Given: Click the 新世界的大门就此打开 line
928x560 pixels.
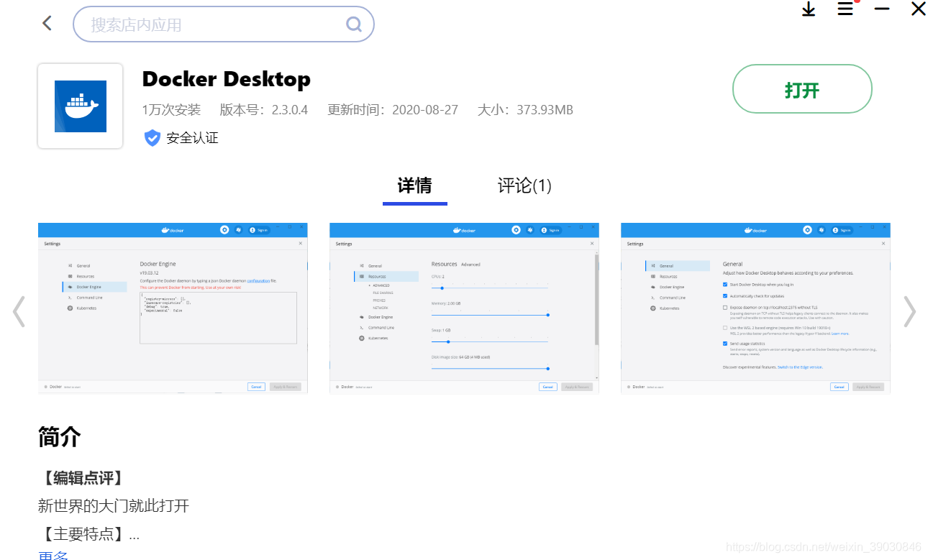Looking at the screenshot, I should coord(114,506).
